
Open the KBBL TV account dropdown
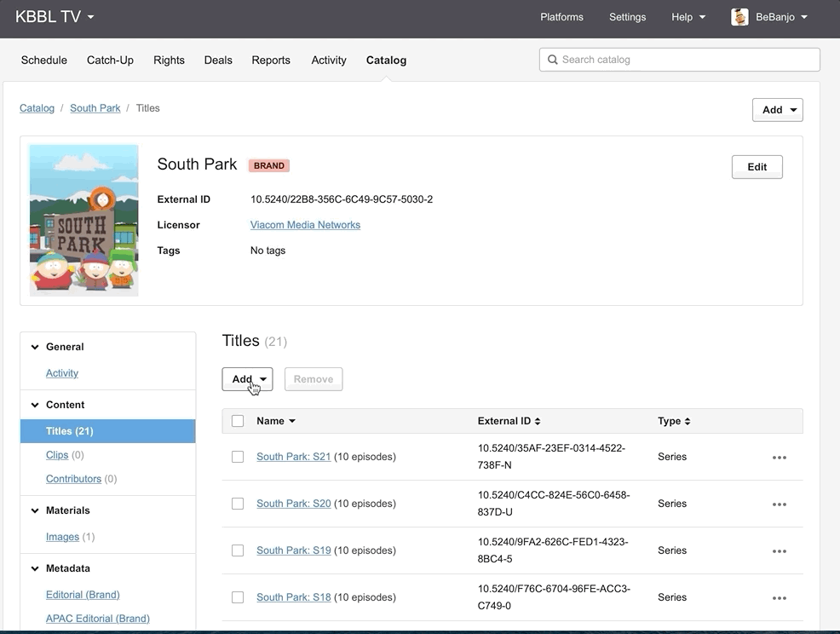[x=55, y=17]
